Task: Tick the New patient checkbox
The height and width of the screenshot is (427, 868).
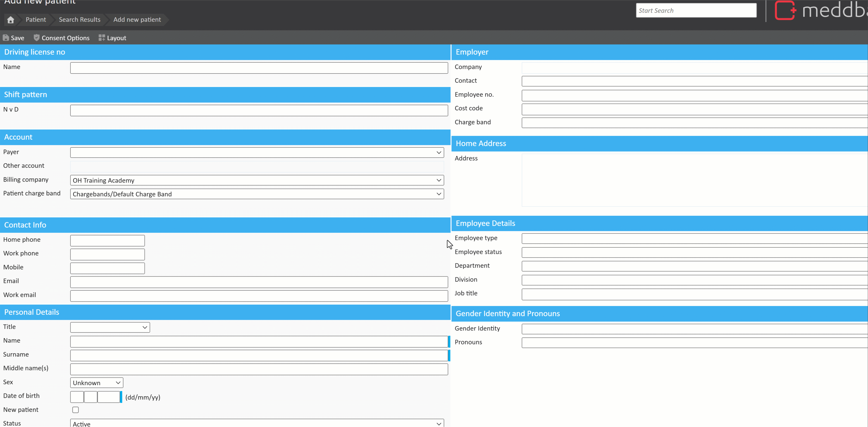Action: click(x=76, y=410)
